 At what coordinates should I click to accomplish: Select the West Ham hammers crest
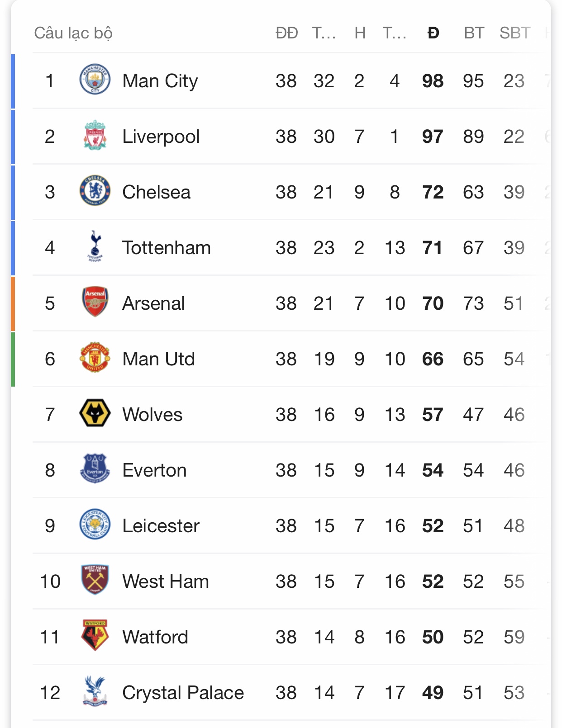coord(95,580)
